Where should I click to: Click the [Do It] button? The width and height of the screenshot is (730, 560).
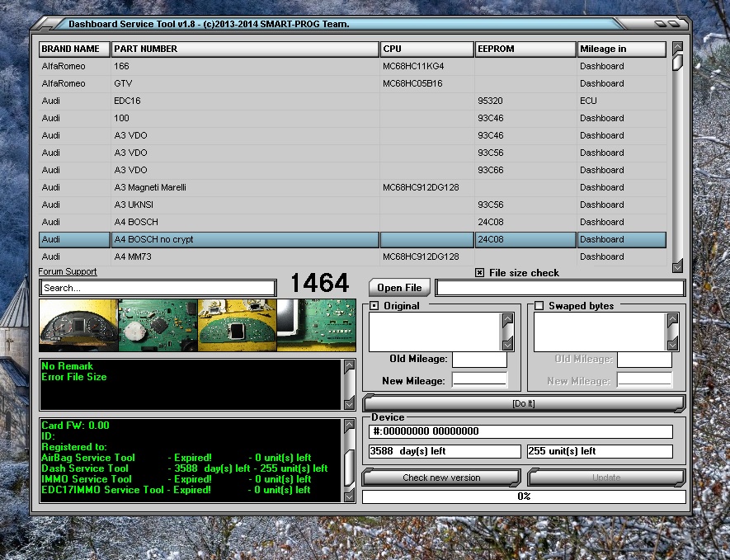point(523,403)
